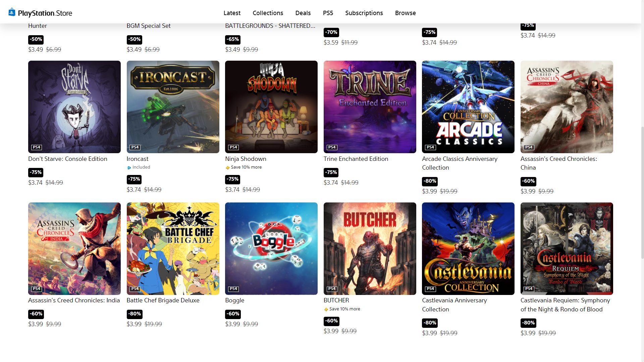The image size is (644, 362).
Task: Select the Ninja Shodown cover art
Action: [x=271, y=107]
